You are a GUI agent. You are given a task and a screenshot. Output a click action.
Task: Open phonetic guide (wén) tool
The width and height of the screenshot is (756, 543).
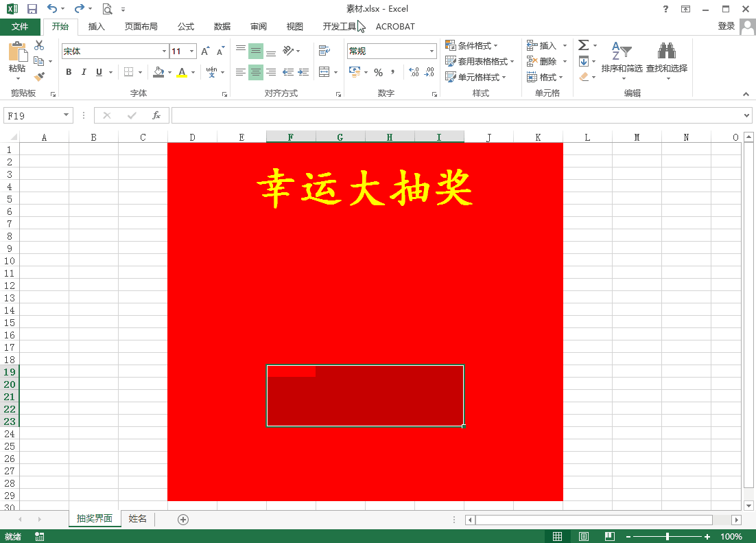(x=211, y=72)
